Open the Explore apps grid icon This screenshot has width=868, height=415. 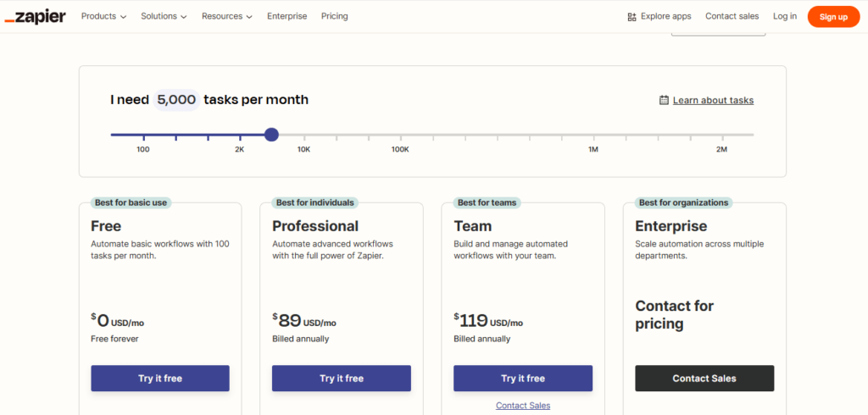coord(632,17)
